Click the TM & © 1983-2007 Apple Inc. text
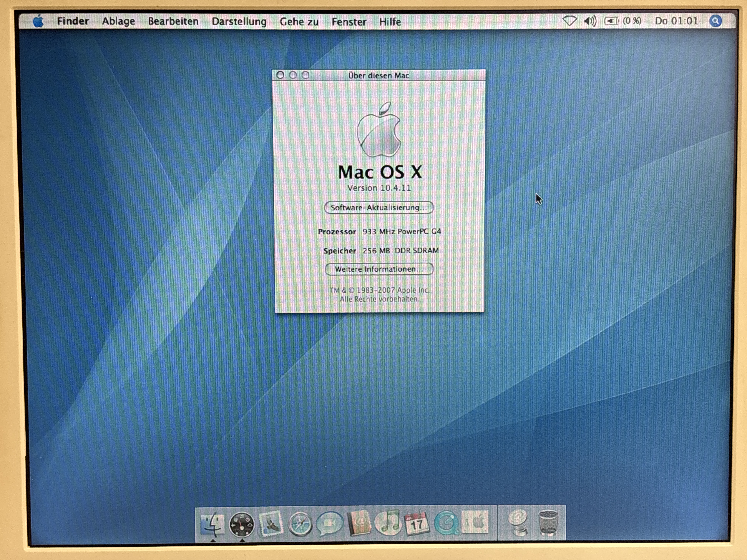 click(379, 290)
